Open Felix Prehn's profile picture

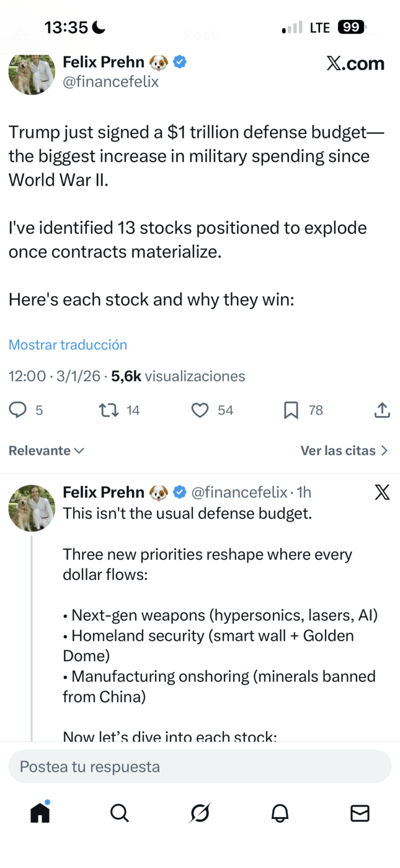[x=32, y=73]
